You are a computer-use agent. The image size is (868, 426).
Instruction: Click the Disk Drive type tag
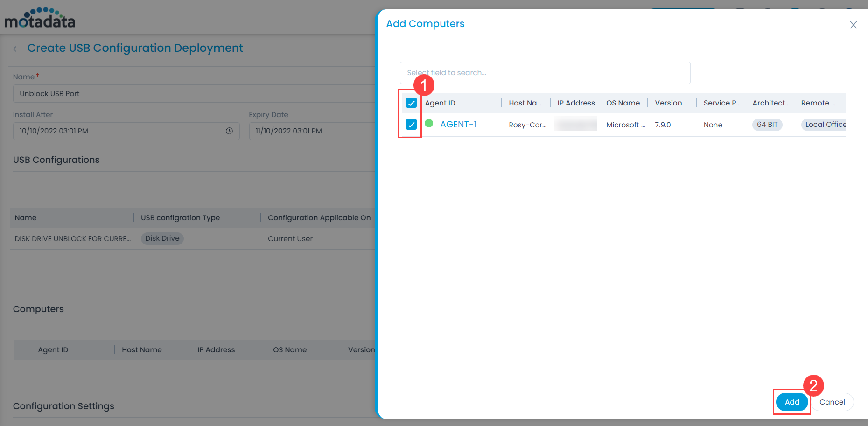point(162,238)
